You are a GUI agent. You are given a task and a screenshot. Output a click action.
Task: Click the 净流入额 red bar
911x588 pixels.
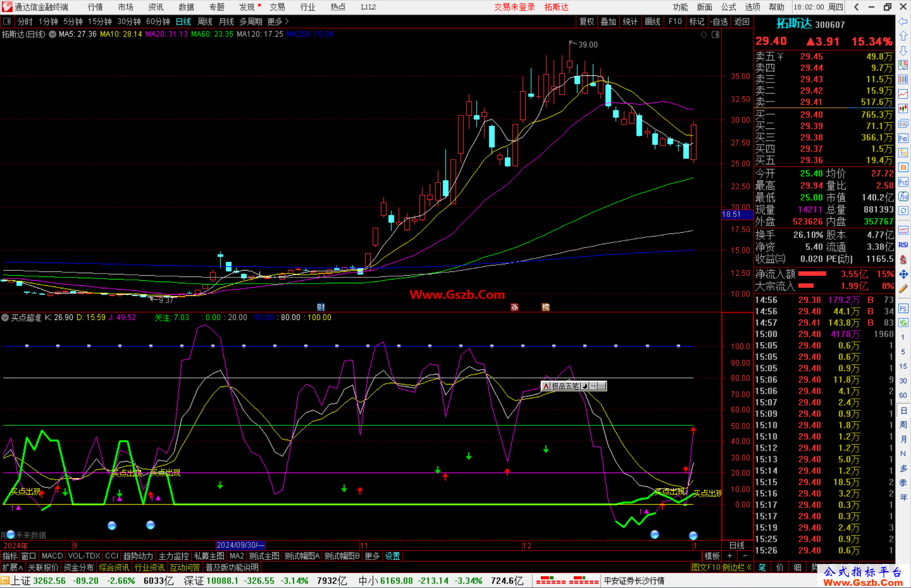[x=812, y=274]
